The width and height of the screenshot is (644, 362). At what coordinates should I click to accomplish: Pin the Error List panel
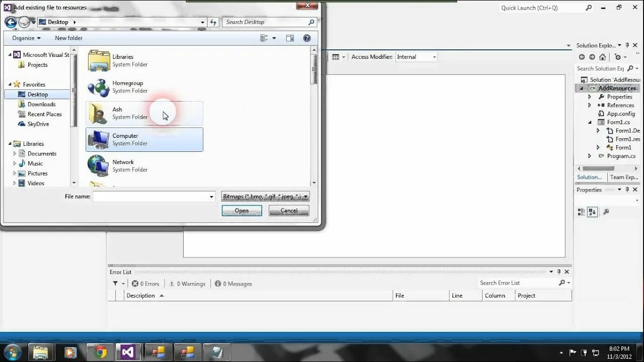tap(559, 271)
